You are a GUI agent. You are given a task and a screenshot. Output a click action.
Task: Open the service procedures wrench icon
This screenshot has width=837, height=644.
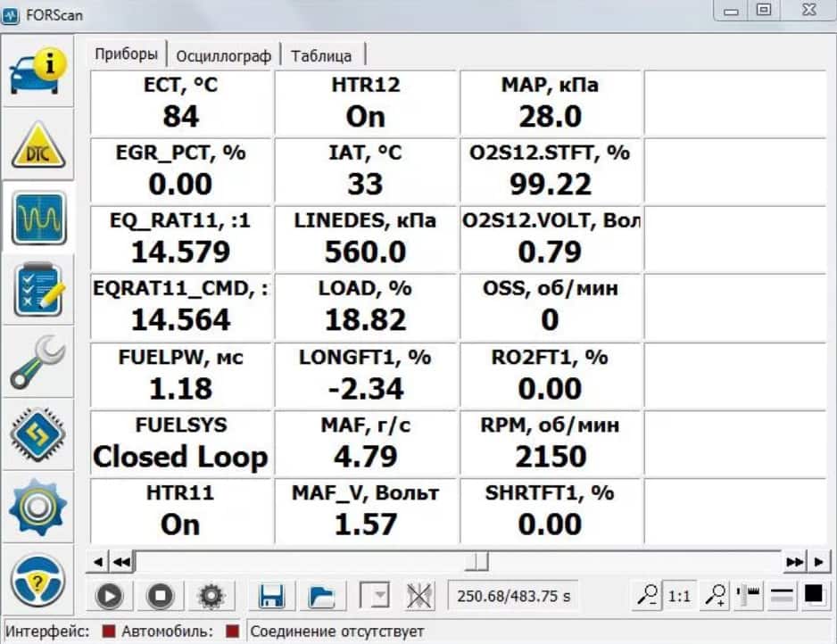coord(37,363)
